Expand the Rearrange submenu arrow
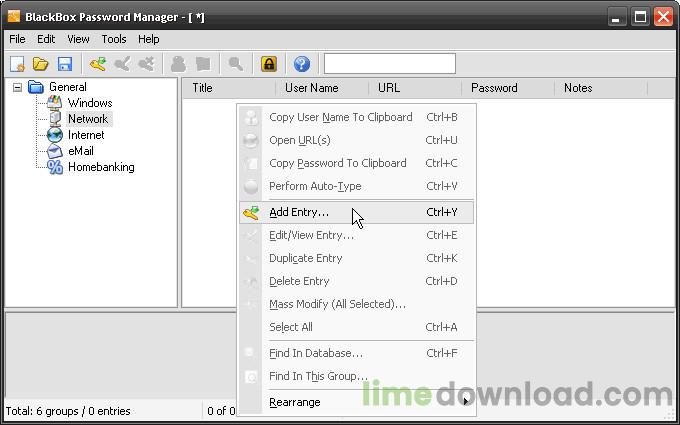Screen dimensions: 680x425 tap(466, 402)
